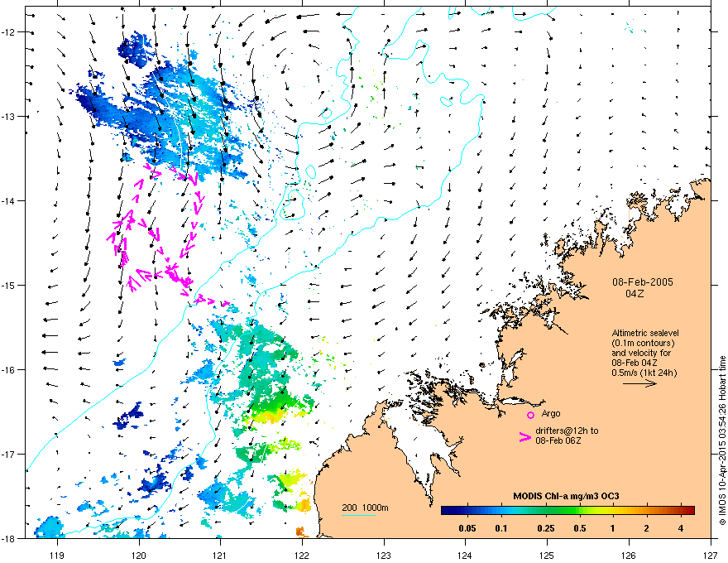Click the longitude axis label 125
This screenshot has height=563, width=728.
pyautogui.click(x=547, y=555)
